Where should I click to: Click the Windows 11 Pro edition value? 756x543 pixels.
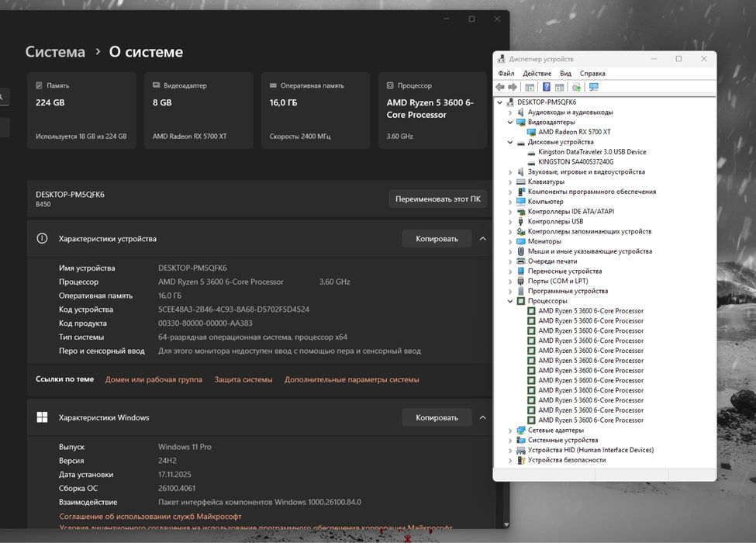[x=185, y=447]
